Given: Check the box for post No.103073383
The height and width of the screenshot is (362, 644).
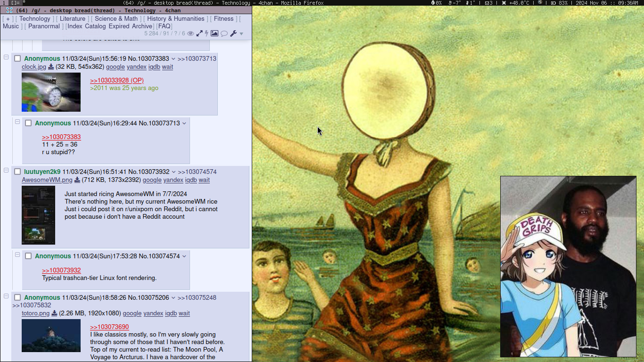Looking at the screenshot, I should pos(17,58).
